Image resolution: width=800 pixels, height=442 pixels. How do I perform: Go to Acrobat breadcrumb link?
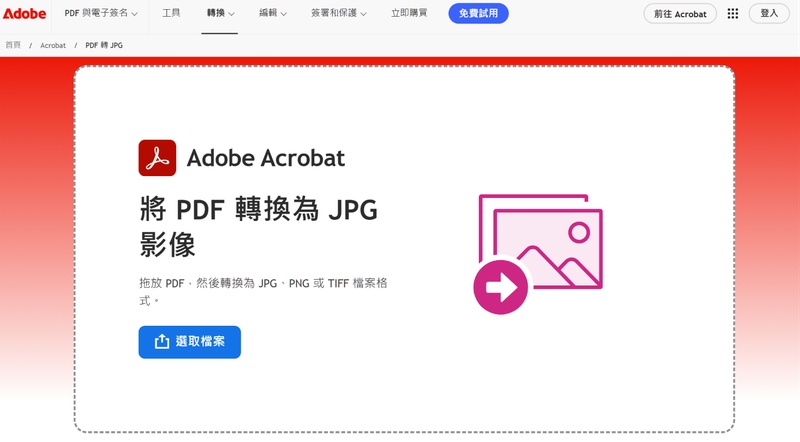[x=53, y=45]
